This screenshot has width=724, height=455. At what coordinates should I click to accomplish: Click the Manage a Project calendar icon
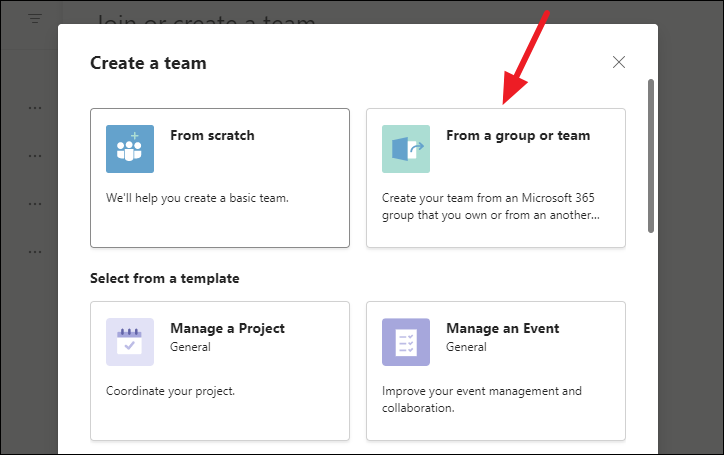click(x=130, y=342)
